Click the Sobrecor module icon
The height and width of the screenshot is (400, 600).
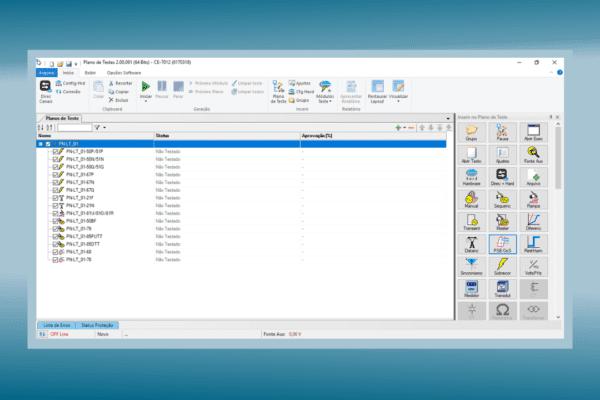503,266
